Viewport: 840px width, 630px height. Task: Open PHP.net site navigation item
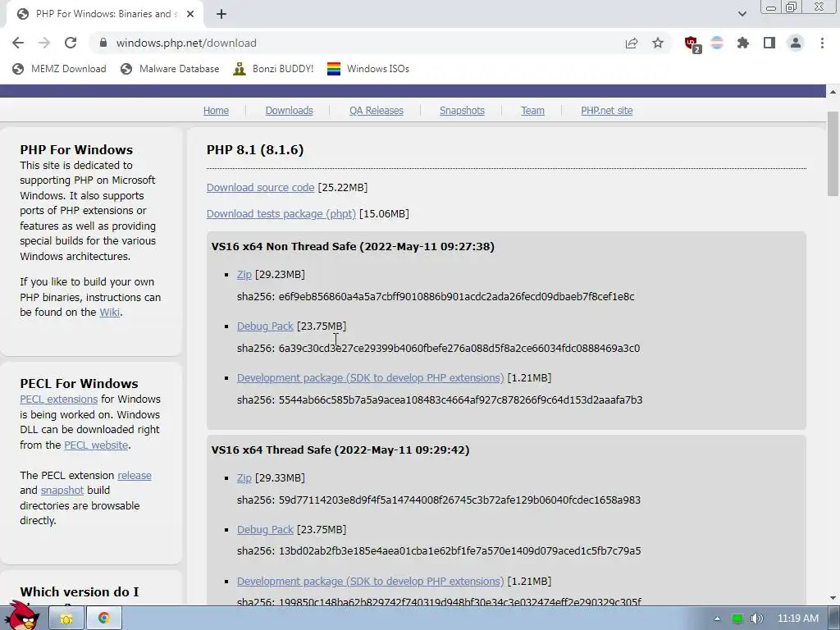[x=606, y=111]
